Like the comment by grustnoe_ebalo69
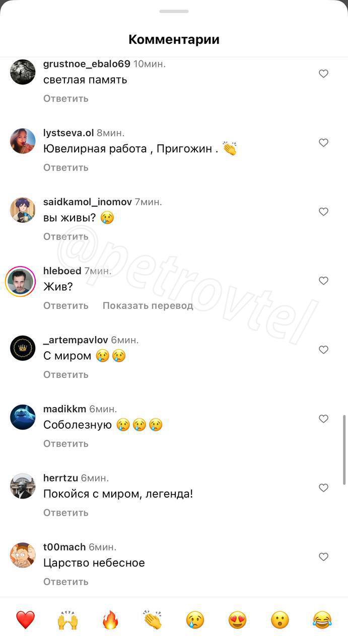The height and width of the screenshot is (644, 348). (x=324, y=73)
